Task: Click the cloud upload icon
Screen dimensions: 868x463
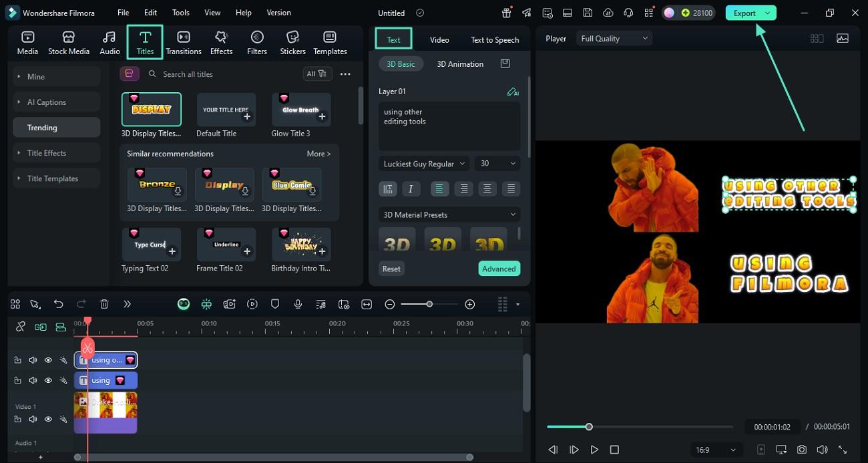Action: [x=608, y=13]
